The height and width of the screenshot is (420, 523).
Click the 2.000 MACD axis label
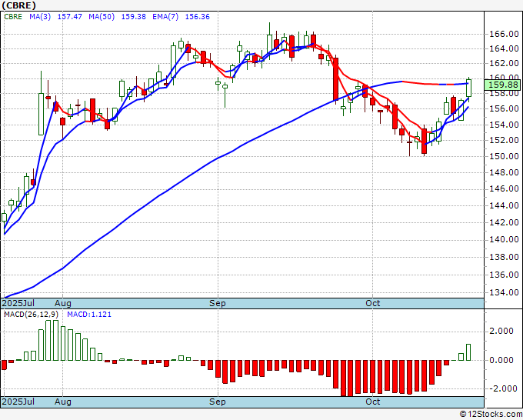pos(501,331)
